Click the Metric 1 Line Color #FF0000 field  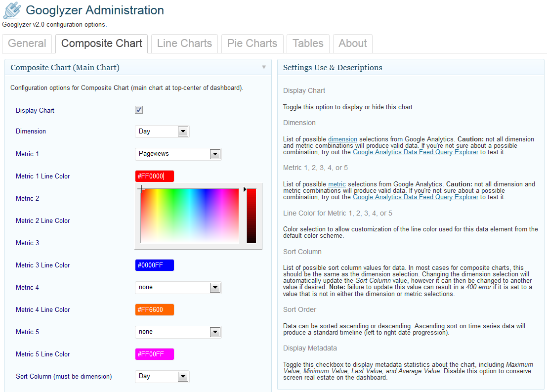(x=154, y=176)
